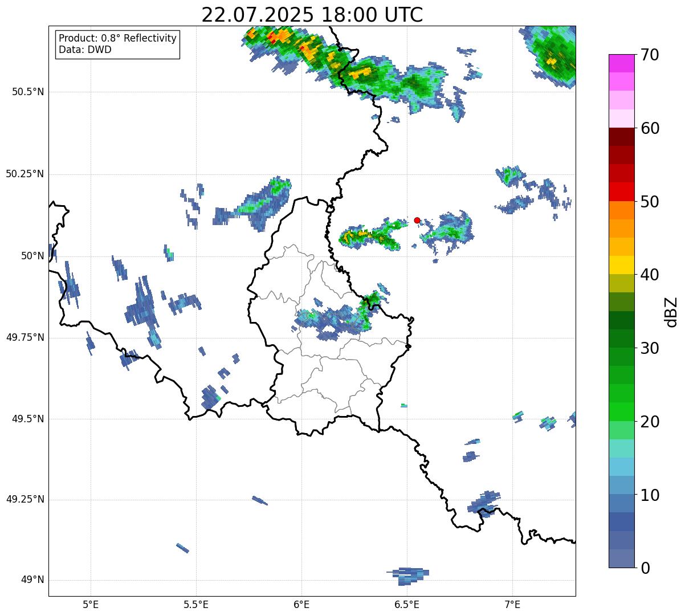Viewport: 685px width, 616px height.
Task: Pick the turquoise colorbar segment below 20
Action: [x=621, y=448]
